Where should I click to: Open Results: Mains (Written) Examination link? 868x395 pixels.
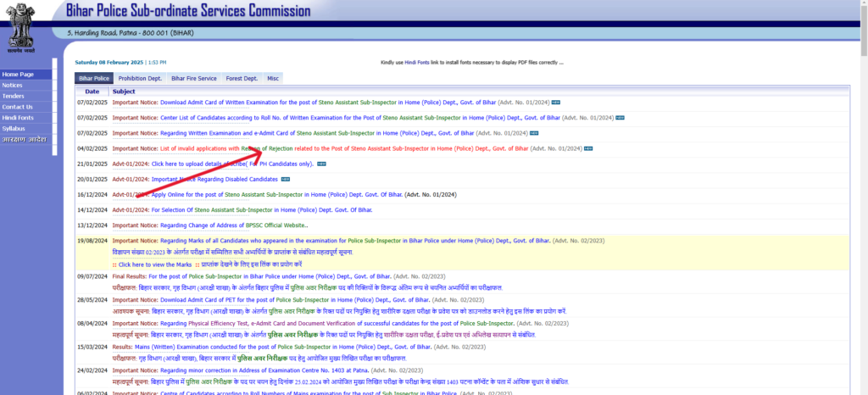pos(283,347)
